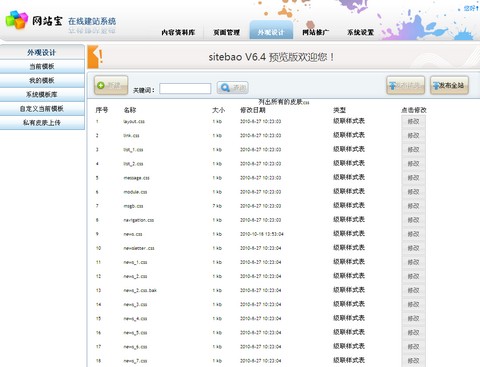The image size is (480, 367).
Task: Click 修改 for news_6.css row
Action: pyautogui.click(x=413, y=347)
